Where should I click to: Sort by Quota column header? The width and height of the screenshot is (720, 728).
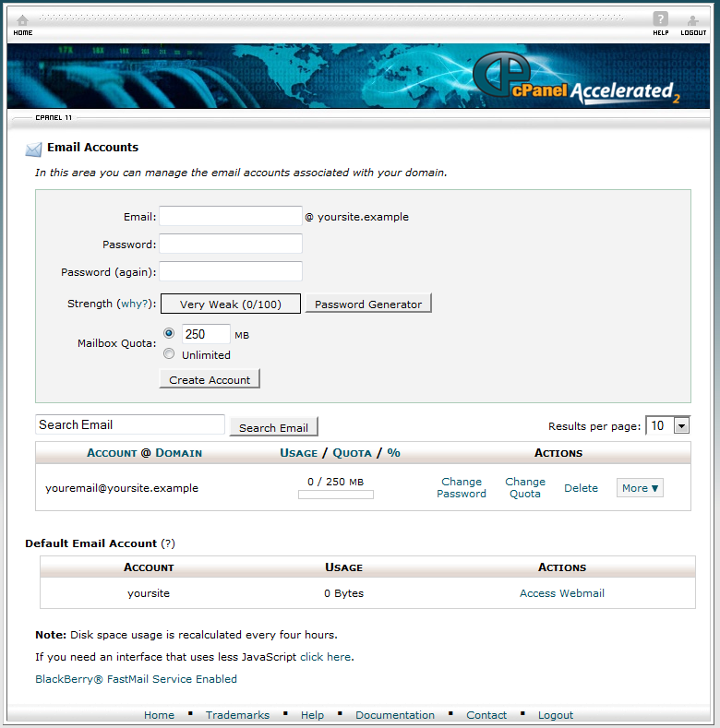[352, 453]
